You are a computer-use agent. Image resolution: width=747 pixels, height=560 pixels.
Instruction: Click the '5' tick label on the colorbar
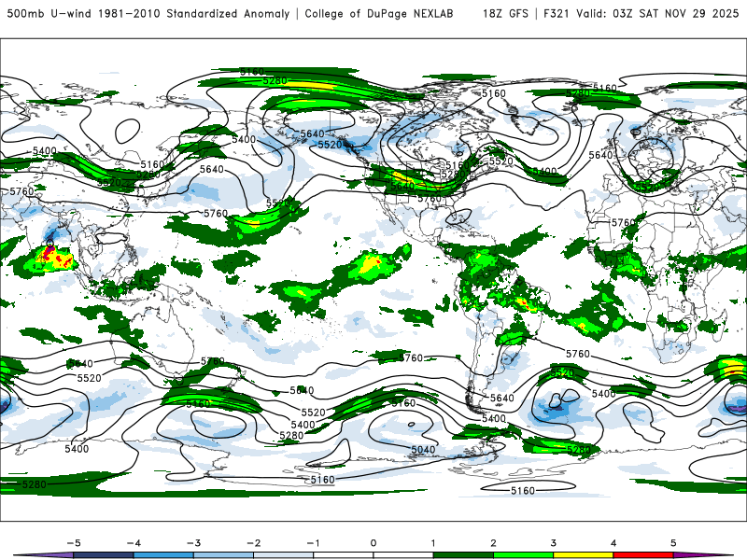(x=673, y=543)
